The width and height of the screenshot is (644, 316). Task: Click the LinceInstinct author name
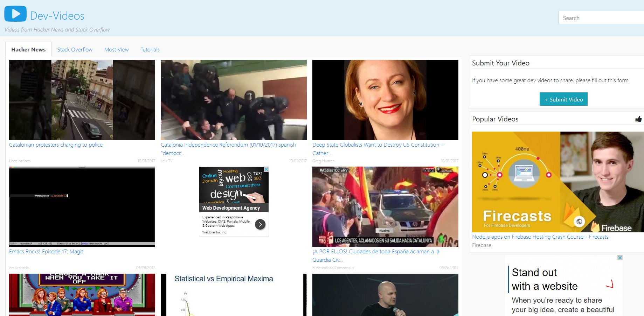[19, 161]
